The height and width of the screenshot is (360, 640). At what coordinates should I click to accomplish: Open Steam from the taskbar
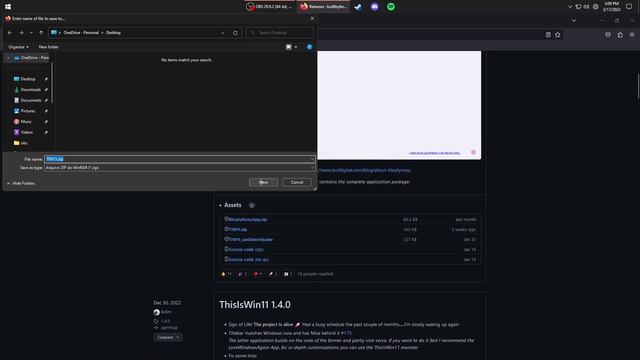(x=358, y=7)
